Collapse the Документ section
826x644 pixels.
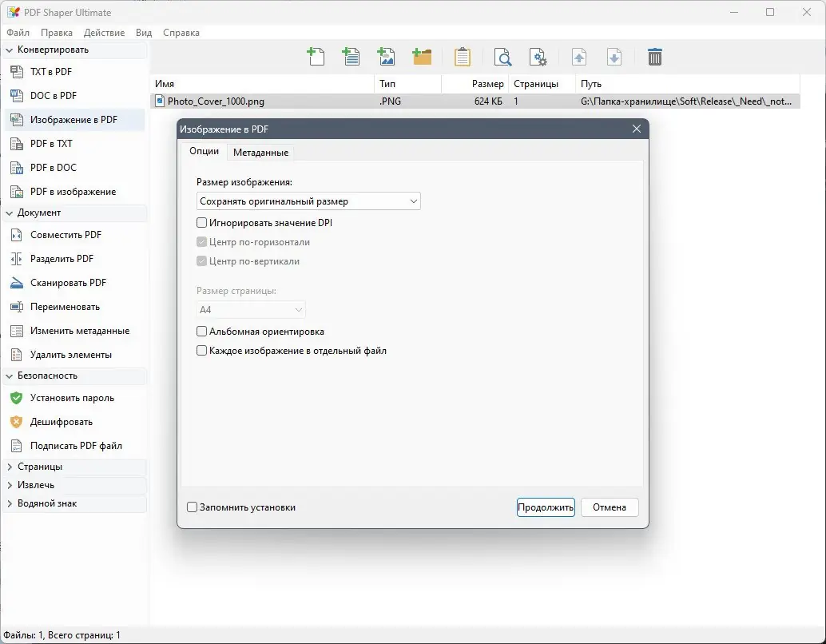(9, 213)
